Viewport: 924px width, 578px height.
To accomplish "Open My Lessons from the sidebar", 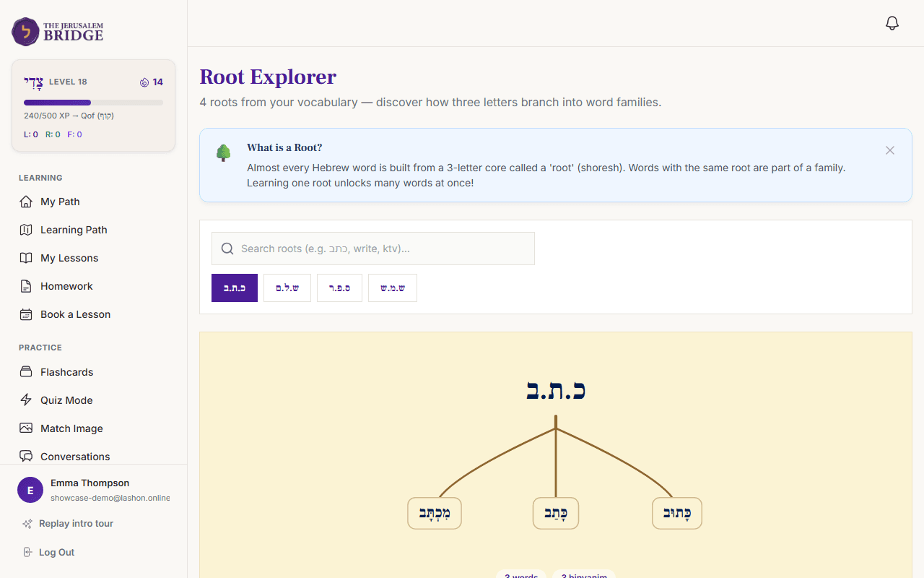I will click(69, 257).
